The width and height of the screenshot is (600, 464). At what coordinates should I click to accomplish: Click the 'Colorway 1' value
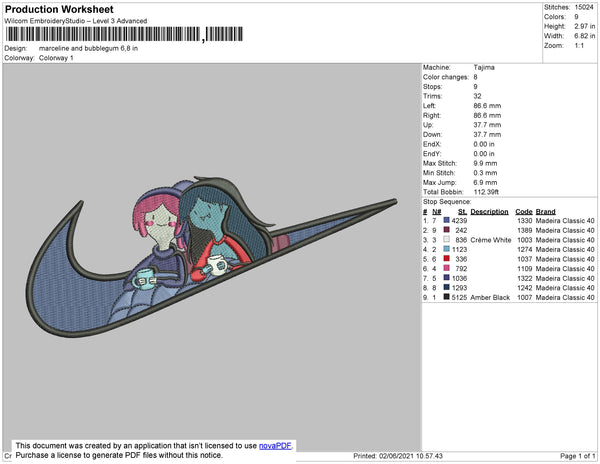point(56,58)
